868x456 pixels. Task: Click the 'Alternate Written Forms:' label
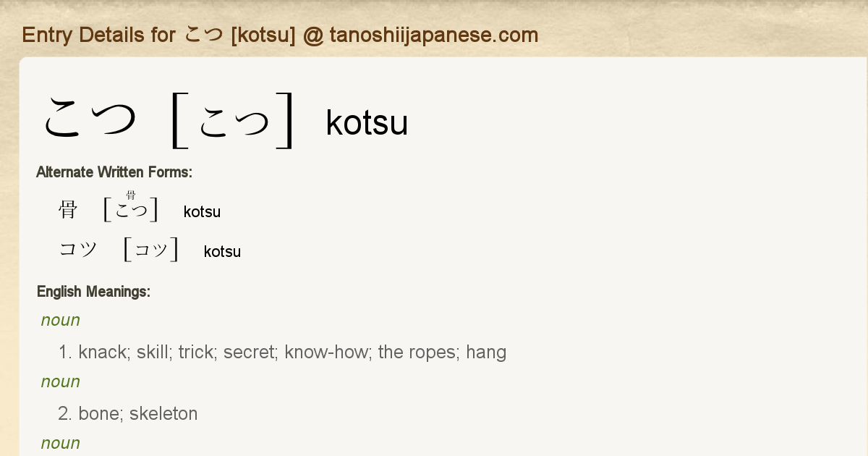(114, 172)
